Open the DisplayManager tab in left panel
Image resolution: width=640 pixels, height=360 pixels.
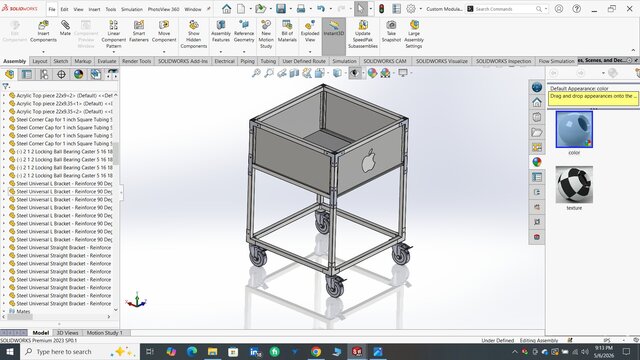click(78, 74)
